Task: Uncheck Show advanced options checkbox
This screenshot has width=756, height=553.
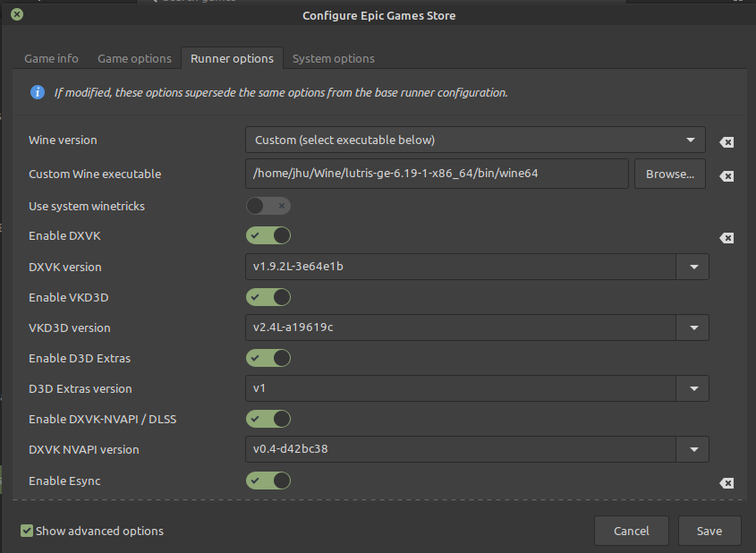Action: pyautogui.click(x=27, y=531)
